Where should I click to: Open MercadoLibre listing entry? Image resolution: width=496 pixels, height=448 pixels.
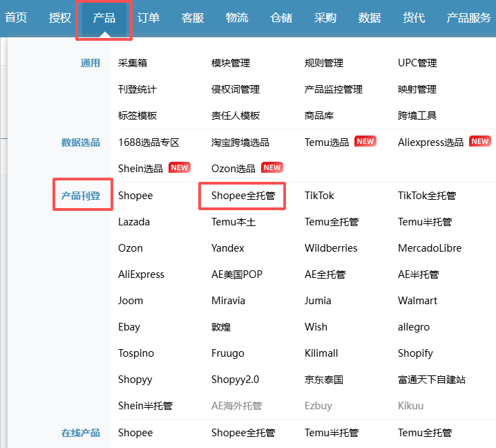pos(430,248)
